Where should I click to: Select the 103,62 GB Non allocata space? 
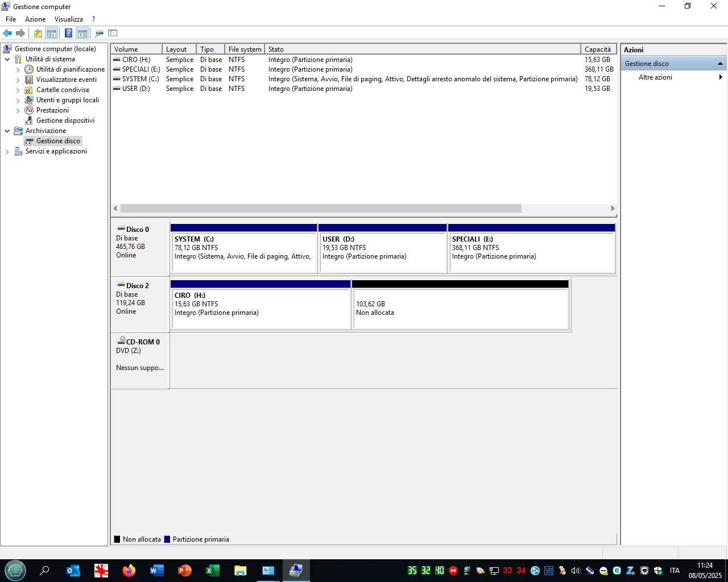click(460, 305)
